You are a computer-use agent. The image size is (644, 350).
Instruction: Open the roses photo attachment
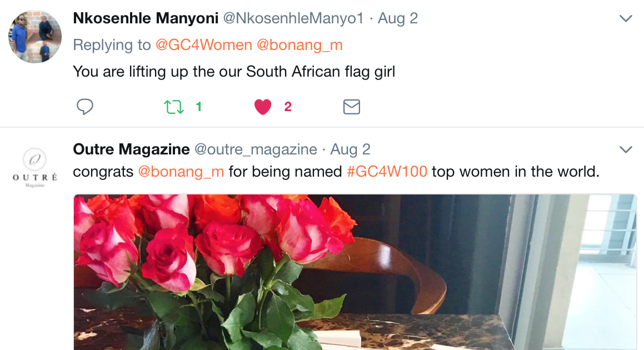[355, 272]
